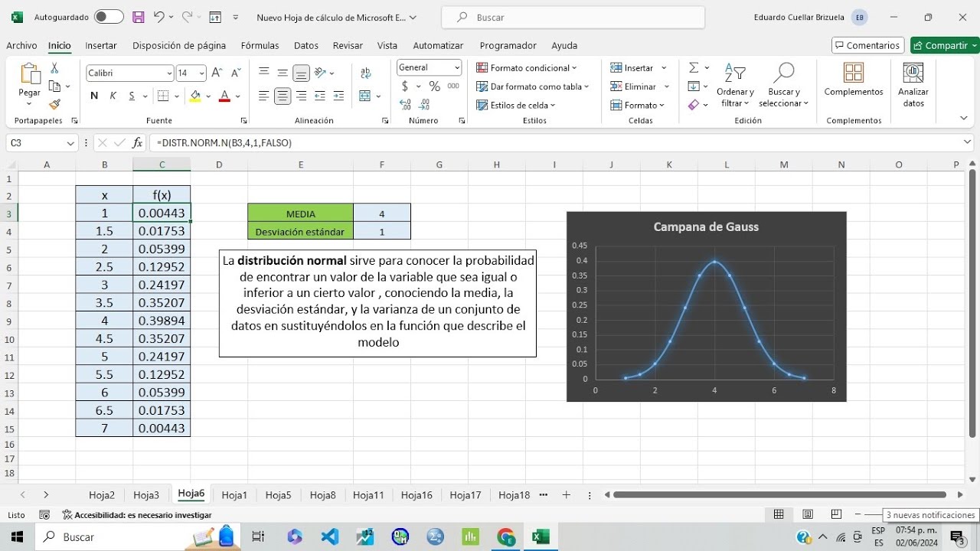Viewport: 980px width, 551px height.
Task: Click the insert function fx icon
Action: pyautogui.click(x=138, y=142)
